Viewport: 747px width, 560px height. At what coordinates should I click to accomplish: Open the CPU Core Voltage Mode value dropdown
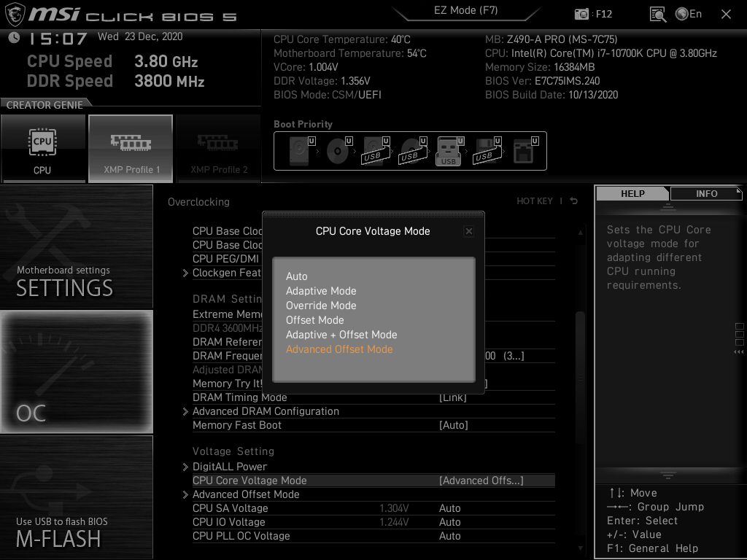[x=481, y=481]
